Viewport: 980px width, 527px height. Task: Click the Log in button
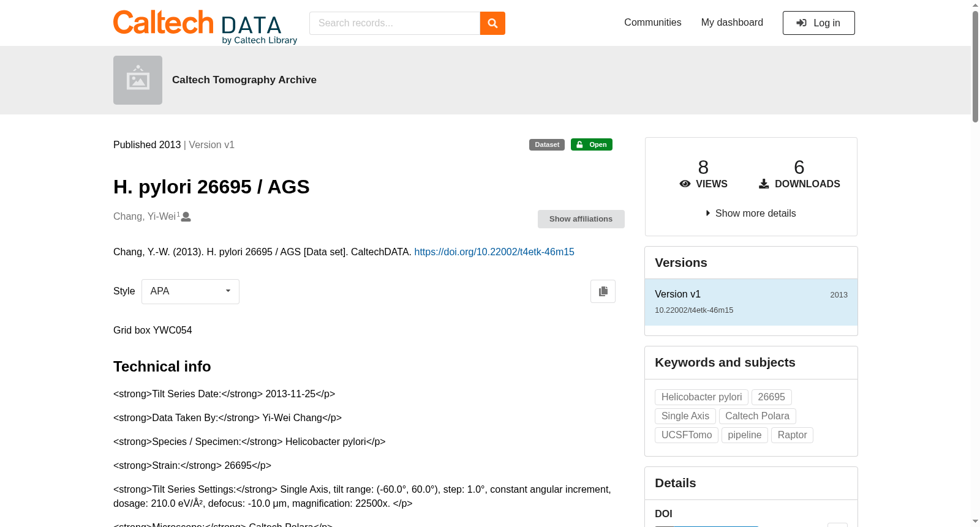point(818,23)
